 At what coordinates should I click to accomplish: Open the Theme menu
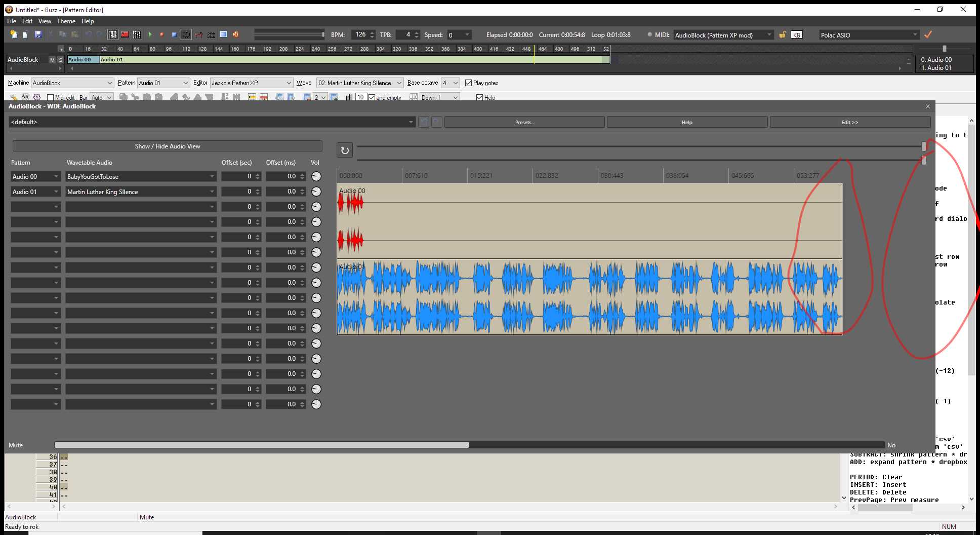point(66,21)
